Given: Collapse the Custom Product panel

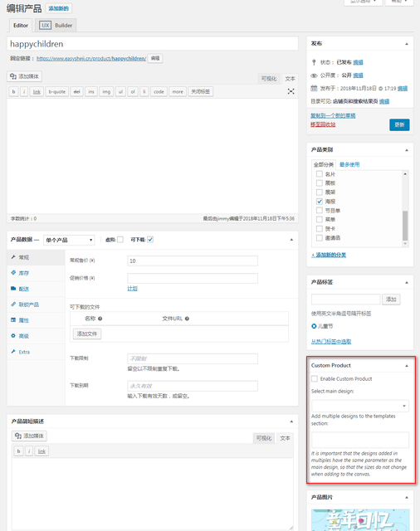Looking at the screenshot, I should point(407,366).
